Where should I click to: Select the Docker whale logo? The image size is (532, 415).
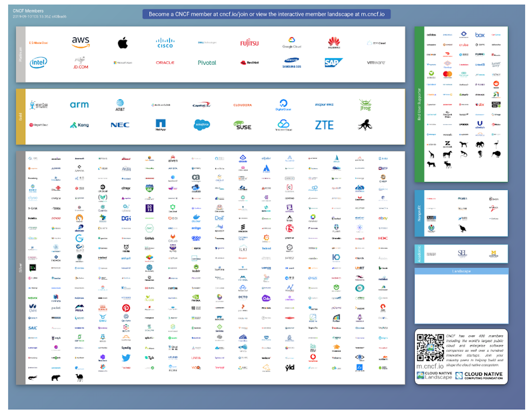(x=196, y=218)
